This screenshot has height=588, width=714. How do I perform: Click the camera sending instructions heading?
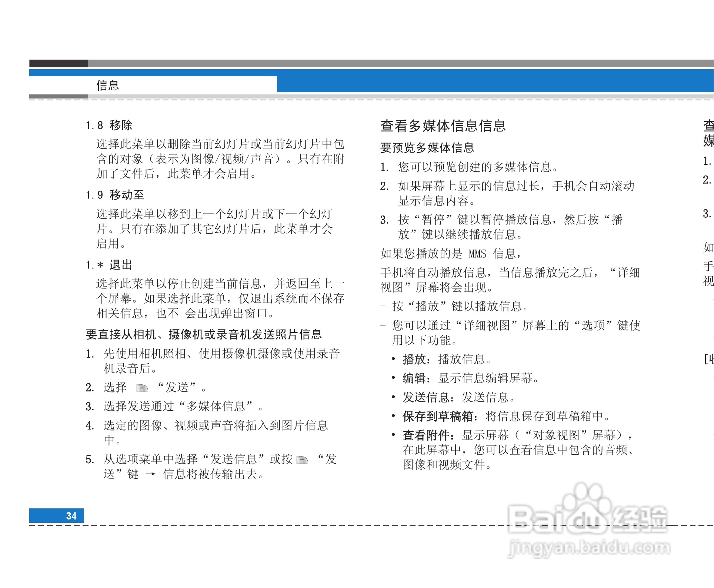coord(204,334)
